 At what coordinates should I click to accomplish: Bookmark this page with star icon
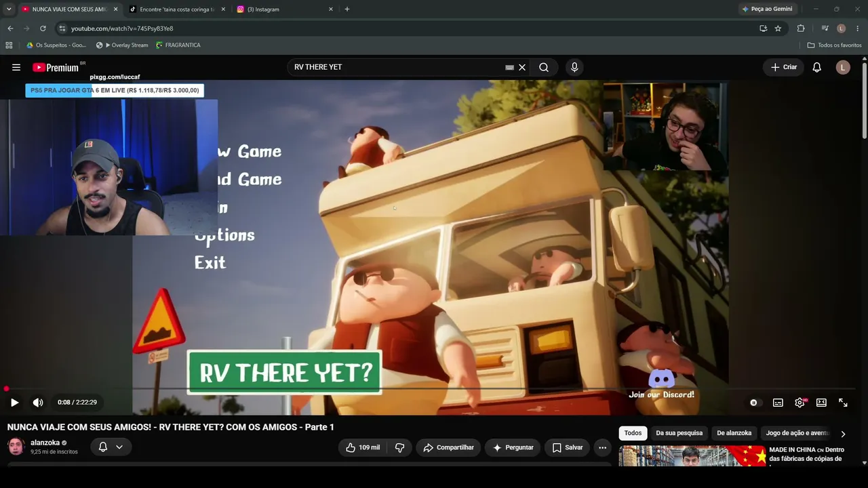[778, 28]
